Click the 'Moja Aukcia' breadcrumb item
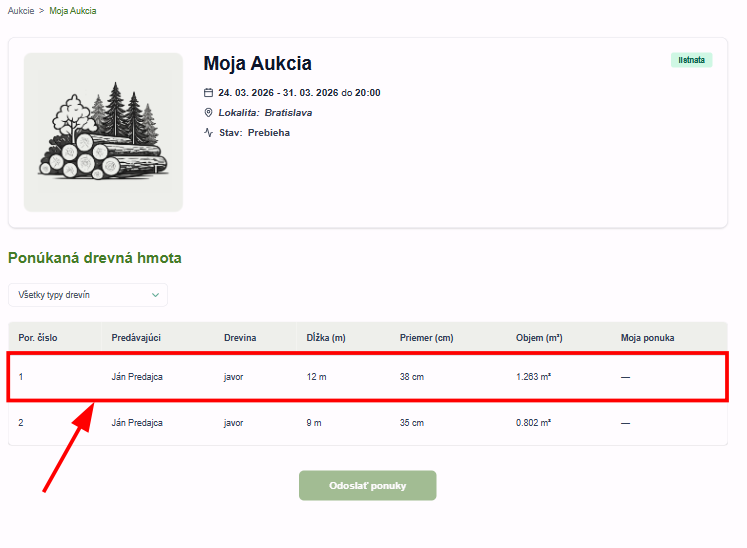 (73, 10)
